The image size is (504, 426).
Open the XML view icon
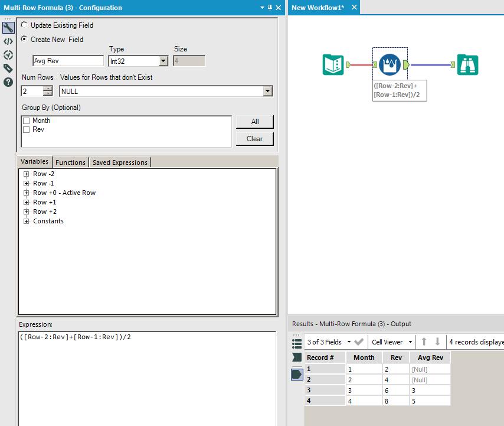(8, 41)
